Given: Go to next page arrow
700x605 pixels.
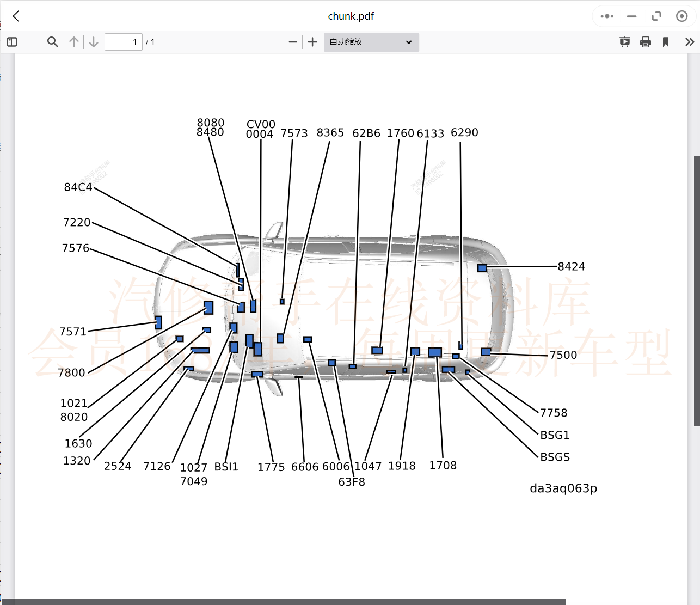Looking at the screenshot, I should tap(94, 42).
